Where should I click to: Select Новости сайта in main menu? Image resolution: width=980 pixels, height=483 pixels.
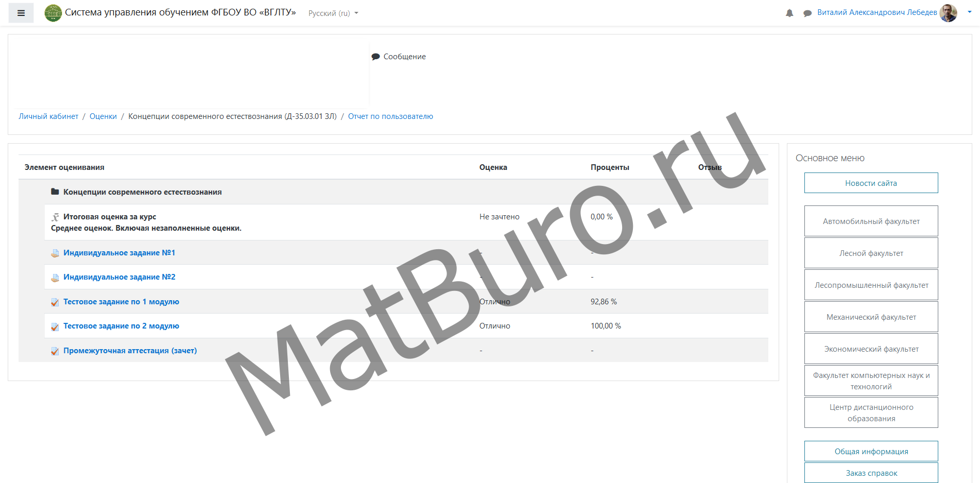(871, 183)
